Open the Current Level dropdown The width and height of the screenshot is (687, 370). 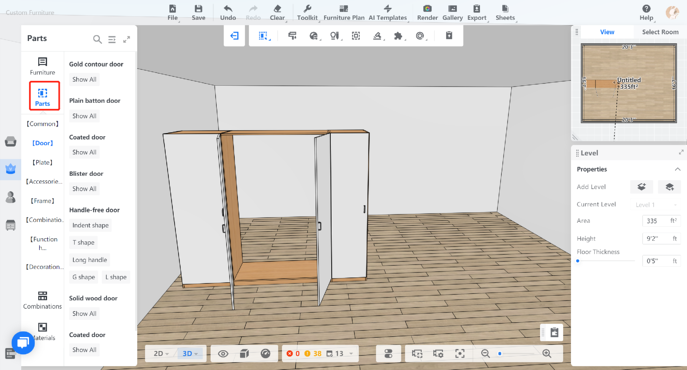coord(656,205)
